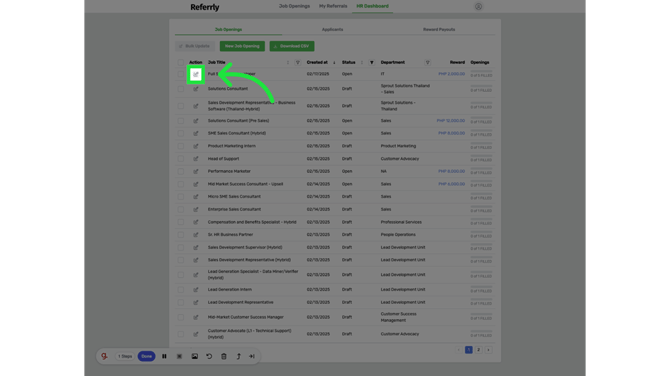This screenshot has height=376, width=670.
Task: Select the checkbox for the Lead Generation Intern row
Action: pos(181,290)
